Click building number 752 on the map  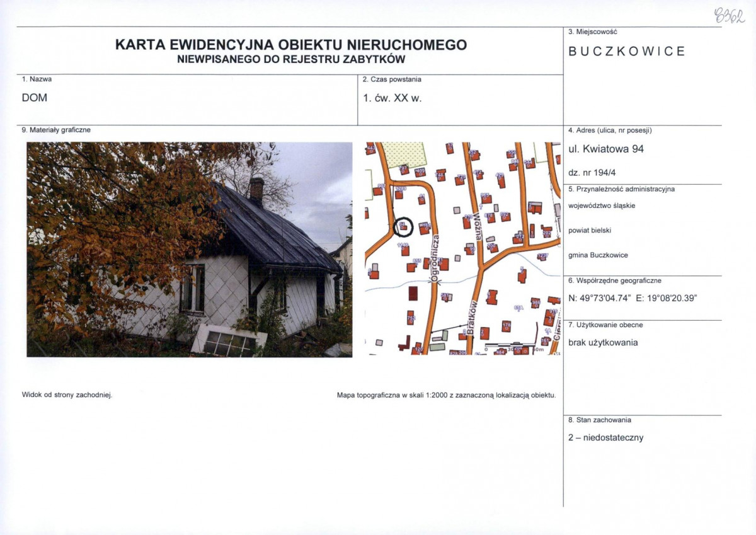(x=411, y=318)
